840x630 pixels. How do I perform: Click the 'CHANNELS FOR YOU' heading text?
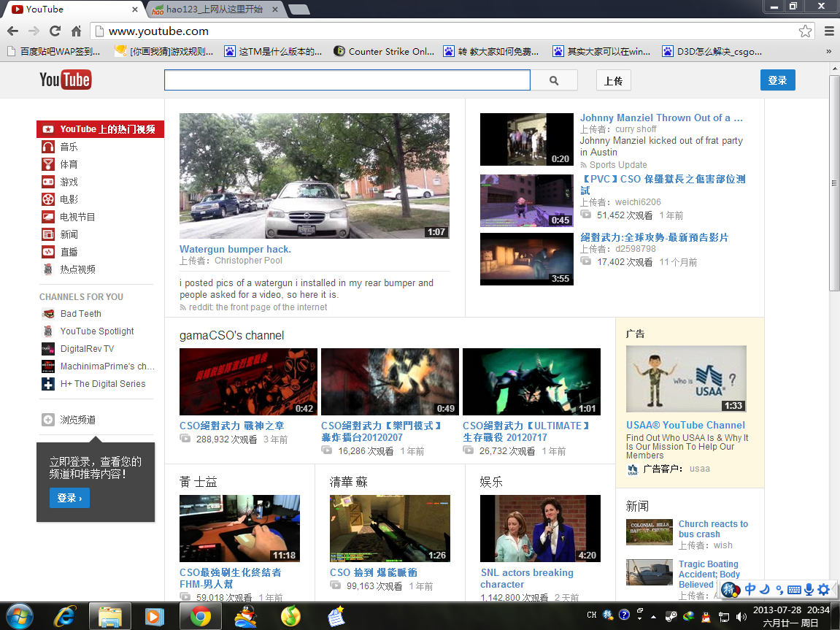[82, 297]
